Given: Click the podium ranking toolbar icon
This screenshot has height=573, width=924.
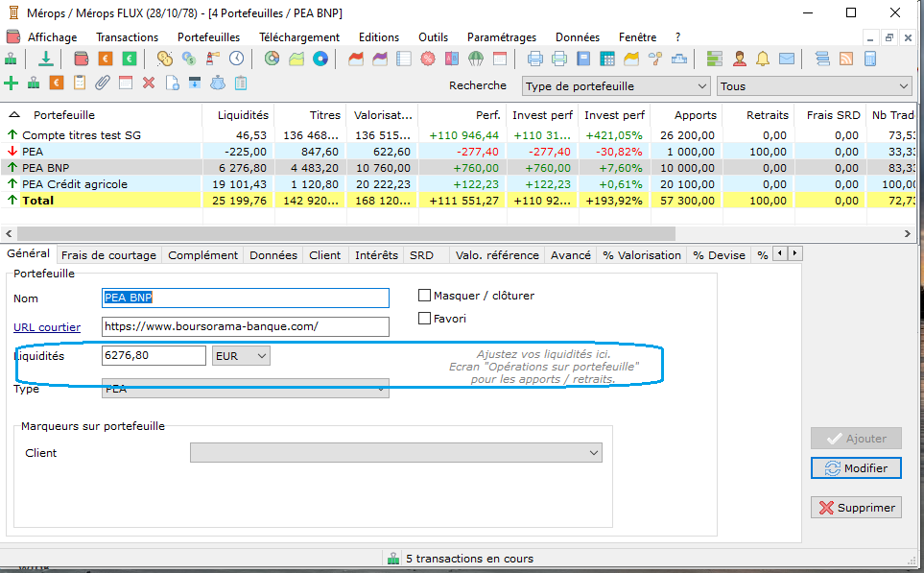Looking at the screenshot, I should (679, 59).
